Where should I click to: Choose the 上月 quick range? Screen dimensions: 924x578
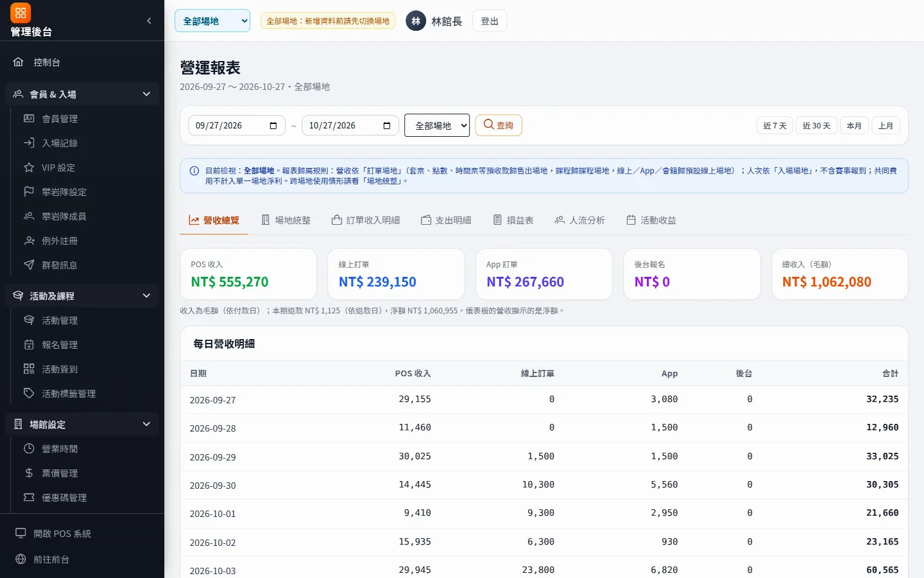click(x=886, y=126)
